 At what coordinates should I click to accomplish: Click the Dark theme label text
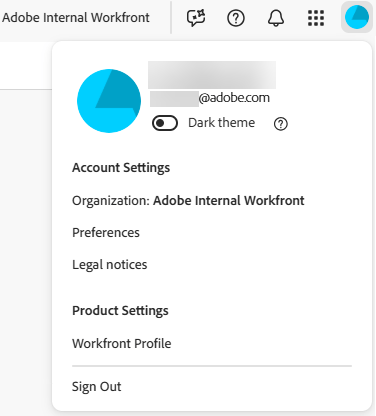[222, 123]
